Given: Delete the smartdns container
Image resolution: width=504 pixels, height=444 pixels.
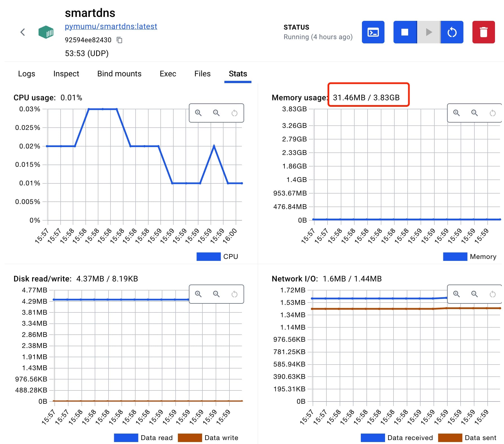Looking at the screenshot, I should point(483,32).
